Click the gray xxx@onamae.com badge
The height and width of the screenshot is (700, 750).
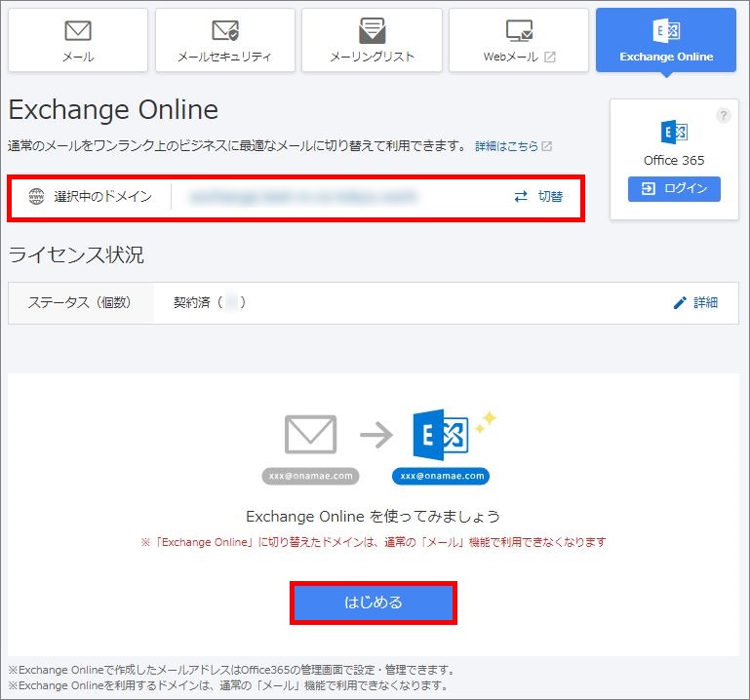tap(310, 476)
